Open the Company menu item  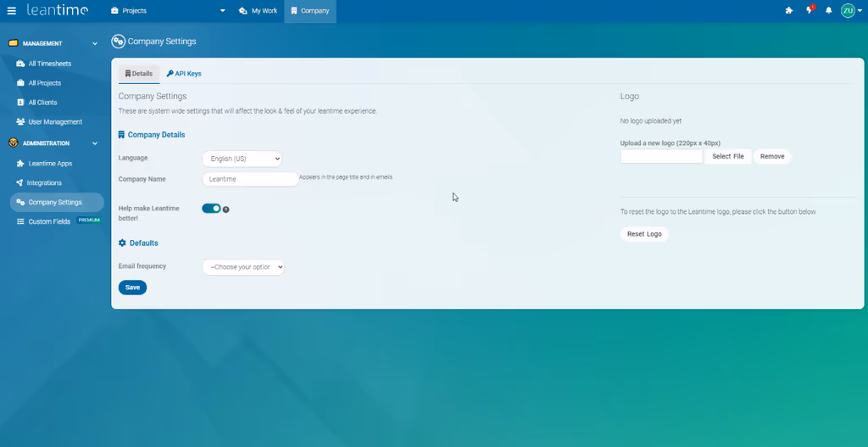tap(310, 10)
